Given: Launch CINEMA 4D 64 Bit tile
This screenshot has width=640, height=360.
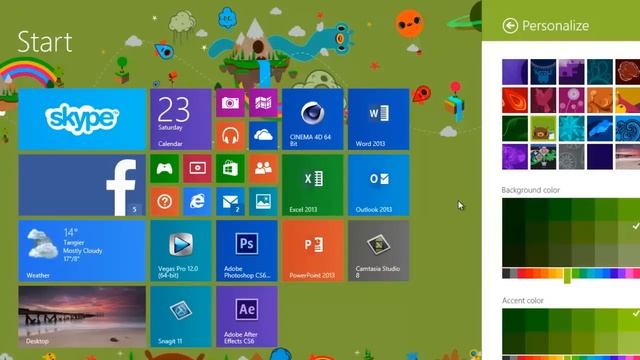Looking at the screenshot, I should [313, 119].
